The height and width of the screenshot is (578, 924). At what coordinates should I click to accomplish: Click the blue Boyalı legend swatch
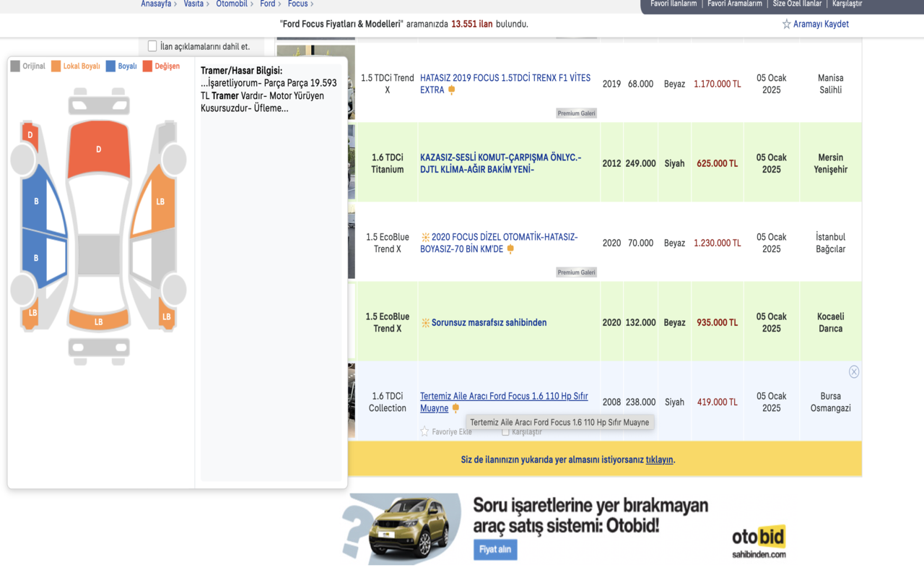click(x=110, y=66)
